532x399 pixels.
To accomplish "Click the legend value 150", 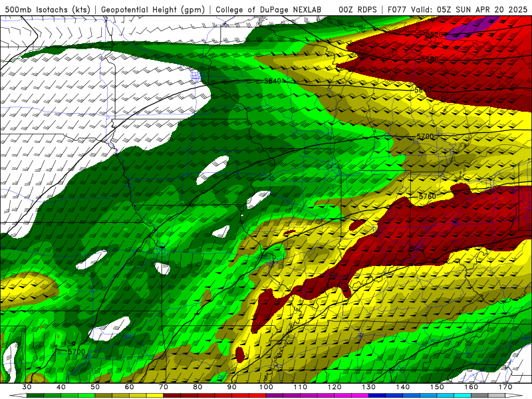I will [x=437, y=387].
